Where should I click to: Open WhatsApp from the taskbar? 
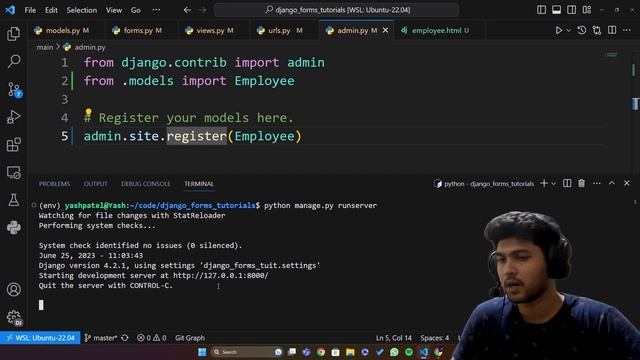point(394,352)
